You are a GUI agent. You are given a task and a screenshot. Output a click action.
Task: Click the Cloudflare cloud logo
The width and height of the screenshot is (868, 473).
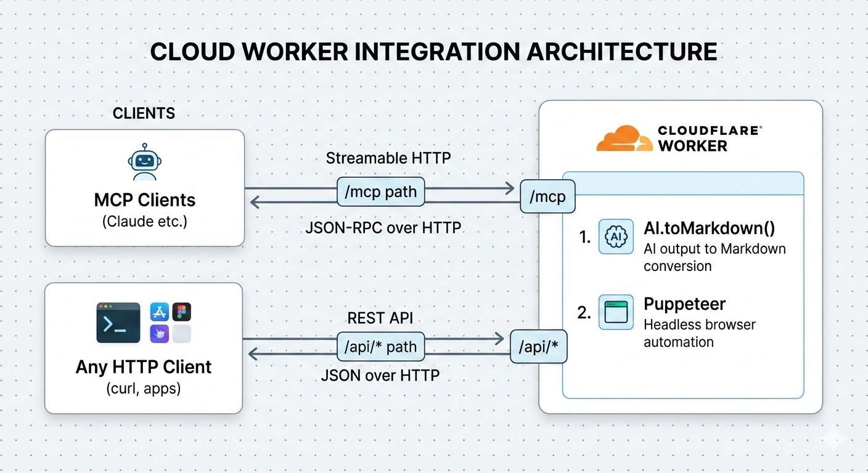pos(623,139)
